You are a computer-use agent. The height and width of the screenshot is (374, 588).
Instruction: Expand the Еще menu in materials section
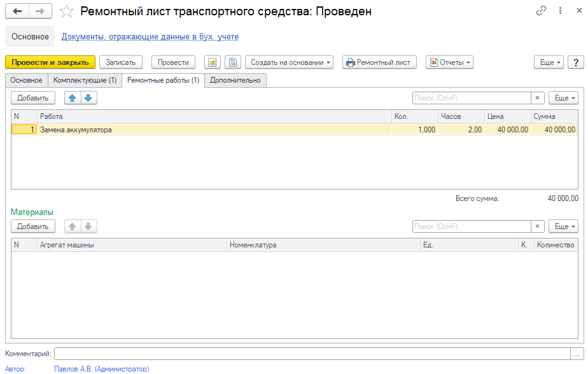563,226
